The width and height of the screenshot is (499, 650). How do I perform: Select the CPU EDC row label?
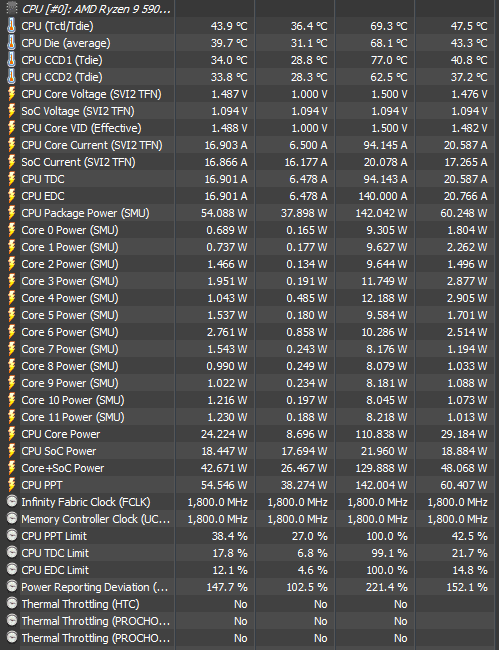pyautogui.click(x=43, y=196)
